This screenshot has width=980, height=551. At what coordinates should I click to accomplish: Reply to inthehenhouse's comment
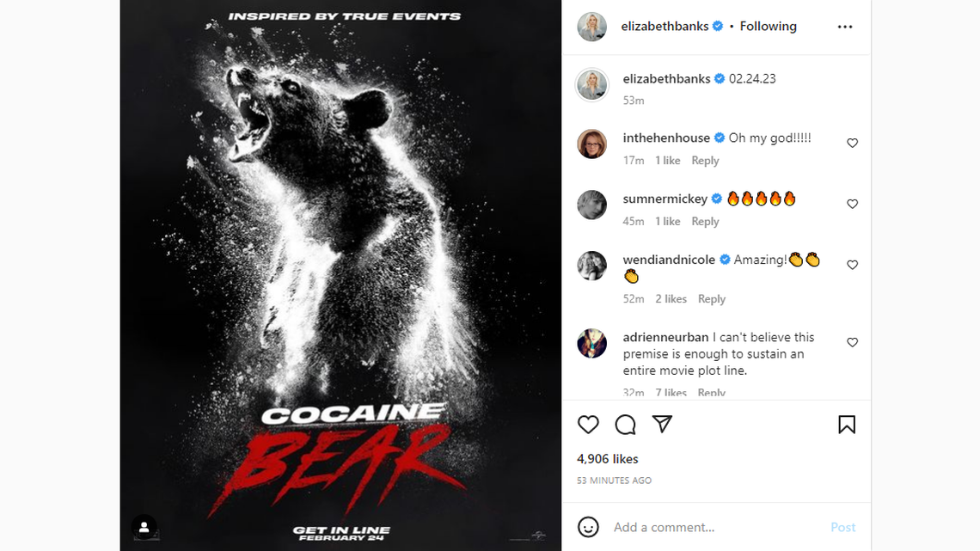tap(705, 160)
